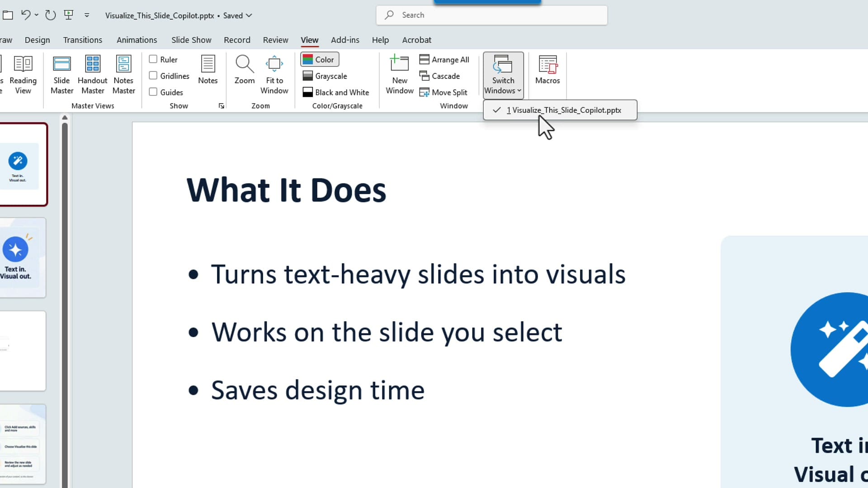Select 1 Visualize_This_Slide_Copilot.pptx window entry
868x488 pixels.
(560, 110)
